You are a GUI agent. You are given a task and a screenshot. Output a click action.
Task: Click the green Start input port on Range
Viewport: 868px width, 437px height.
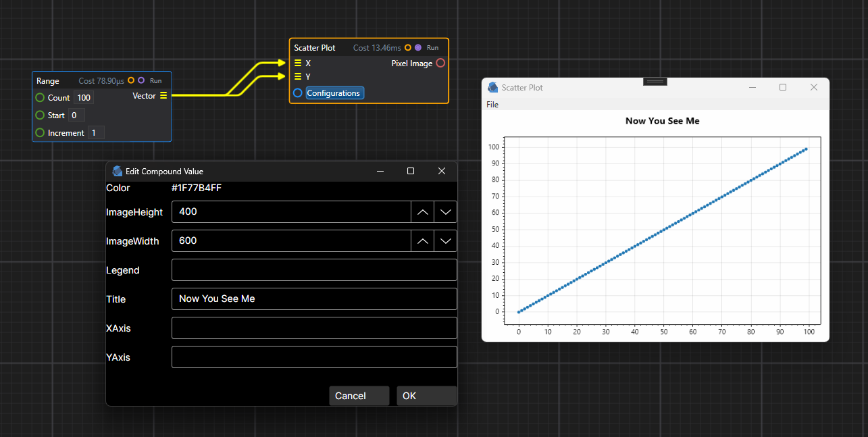click(42, 115)
